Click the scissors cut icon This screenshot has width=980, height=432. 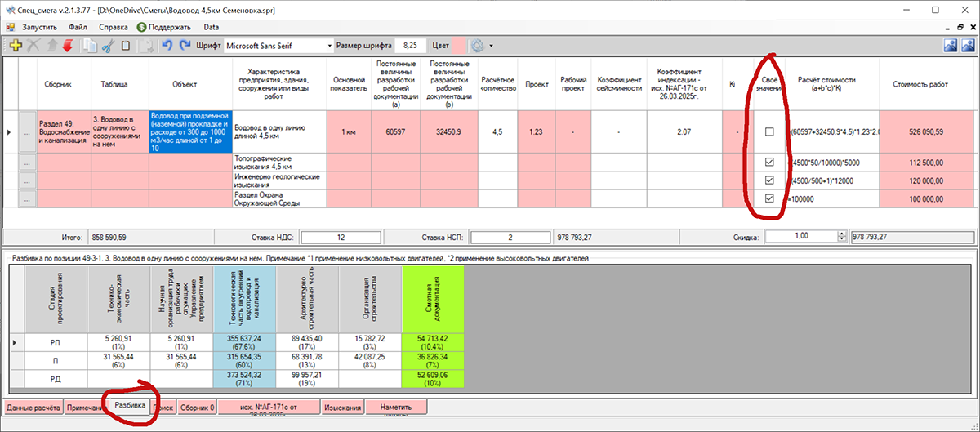[107, 46]
